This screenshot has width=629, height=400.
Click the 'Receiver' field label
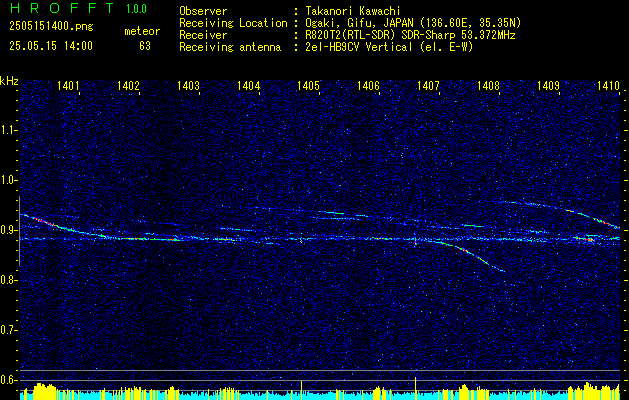coord(203,35)
